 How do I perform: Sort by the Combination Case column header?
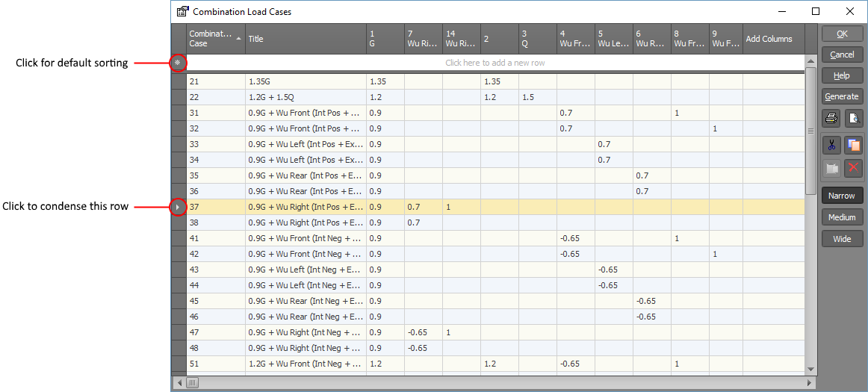coord(215,39)
